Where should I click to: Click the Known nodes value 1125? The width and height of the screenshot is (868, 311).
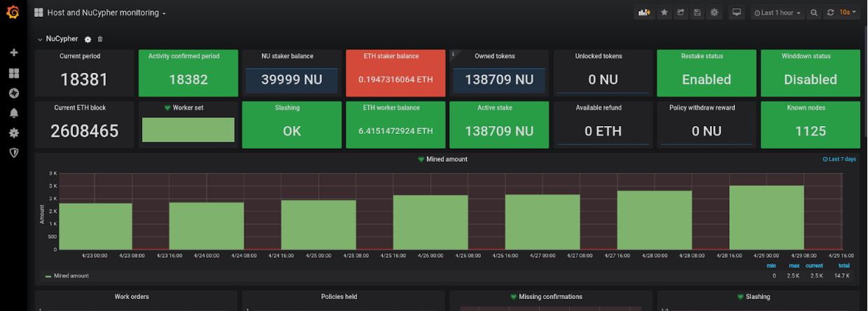click(x=811, y=131)
